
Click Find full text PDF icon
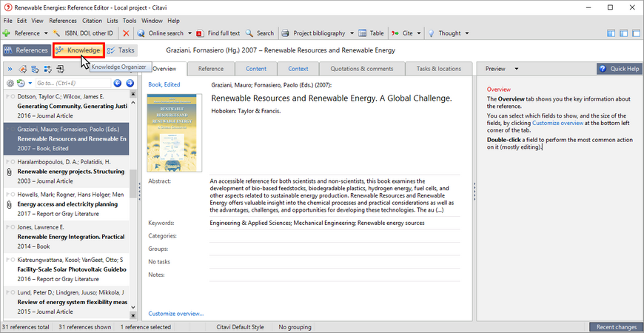point(200,33)
